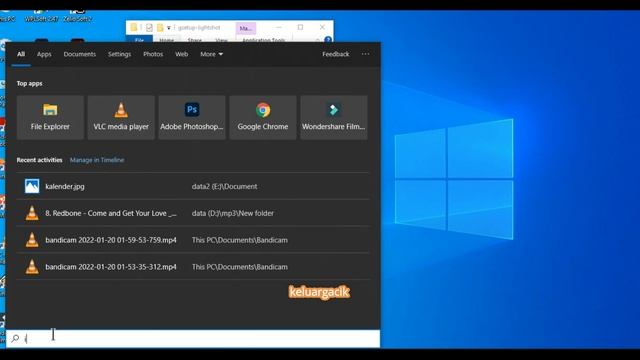Switch to the All search tab

21,54
